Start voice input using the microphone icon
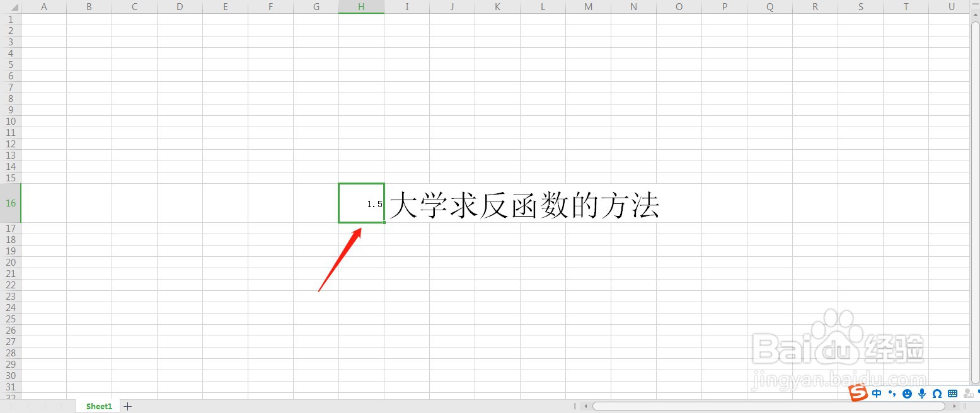Image resolution: width=980 pixels, height=413 pixels. [x=921, y=393]
